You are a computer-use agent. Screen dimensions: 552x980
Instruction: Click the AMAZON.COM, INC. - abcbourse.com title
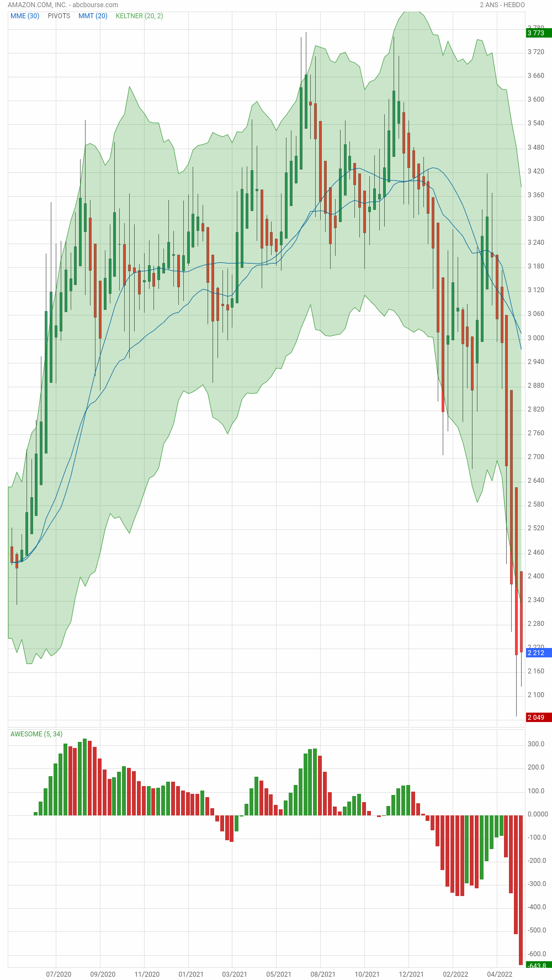pos(63,5)
